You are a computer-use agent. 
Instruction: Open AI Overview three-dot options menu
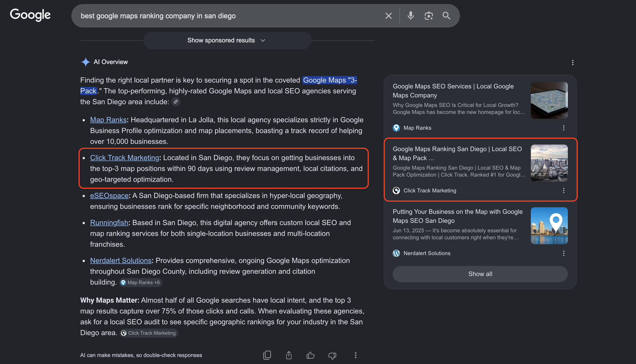click(x=573, y=62)
